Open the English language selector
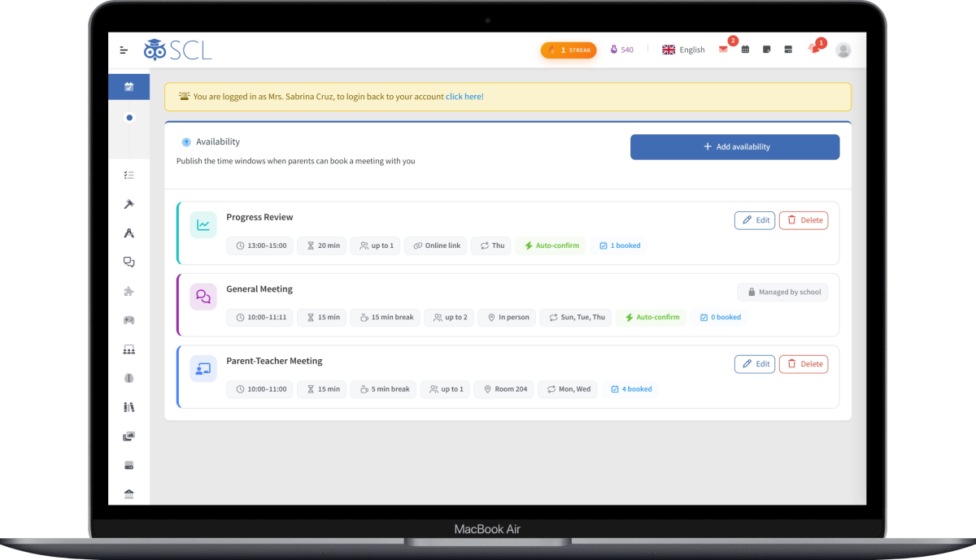976x560 pixels. 683,50
